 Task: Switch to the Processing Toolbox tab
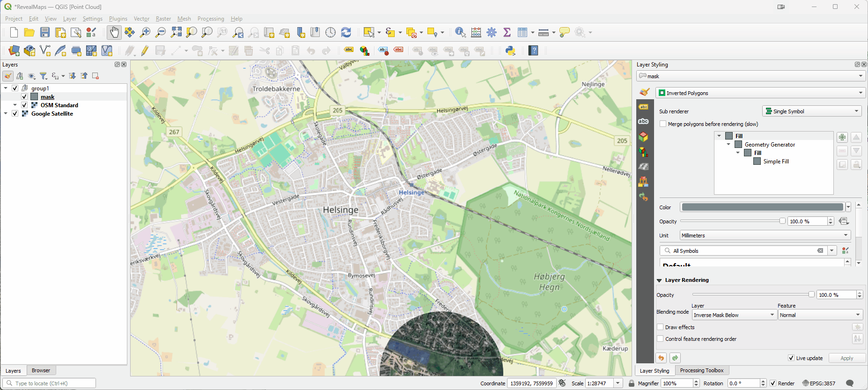click(701, 370)
